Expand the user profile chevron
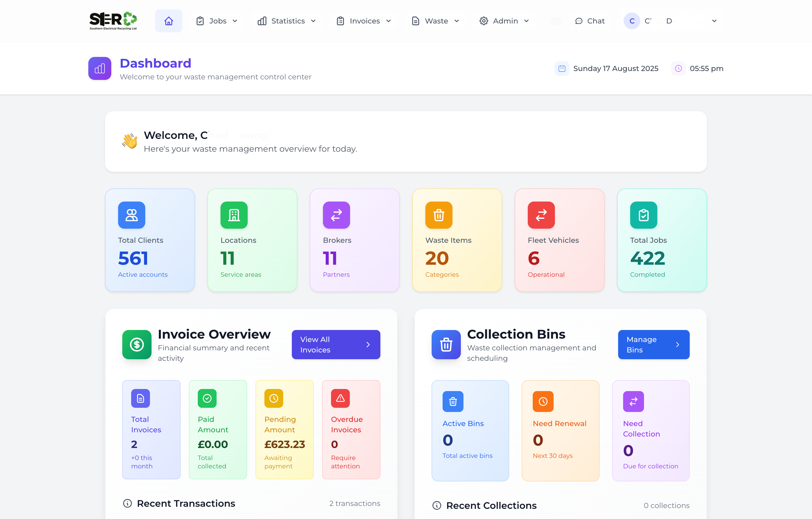Viewport: 812px width, 519px height. pos(714,21)
